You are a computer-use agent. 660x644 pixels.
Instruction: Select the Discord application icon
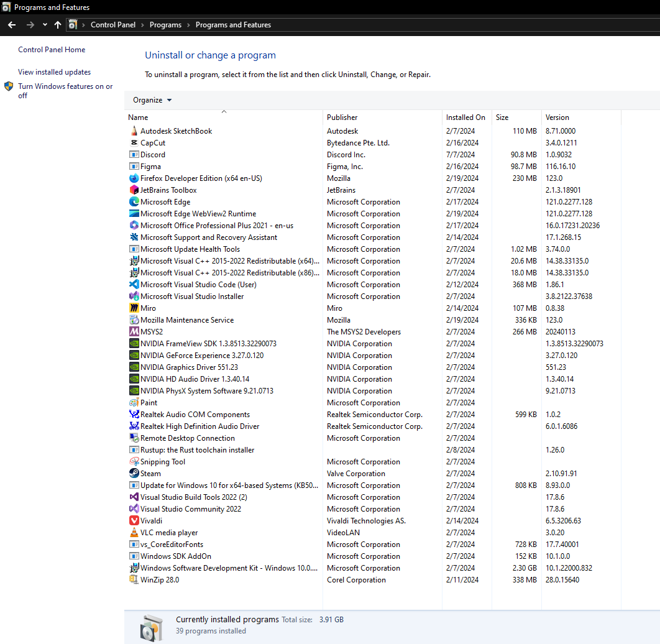coord(134,154)
